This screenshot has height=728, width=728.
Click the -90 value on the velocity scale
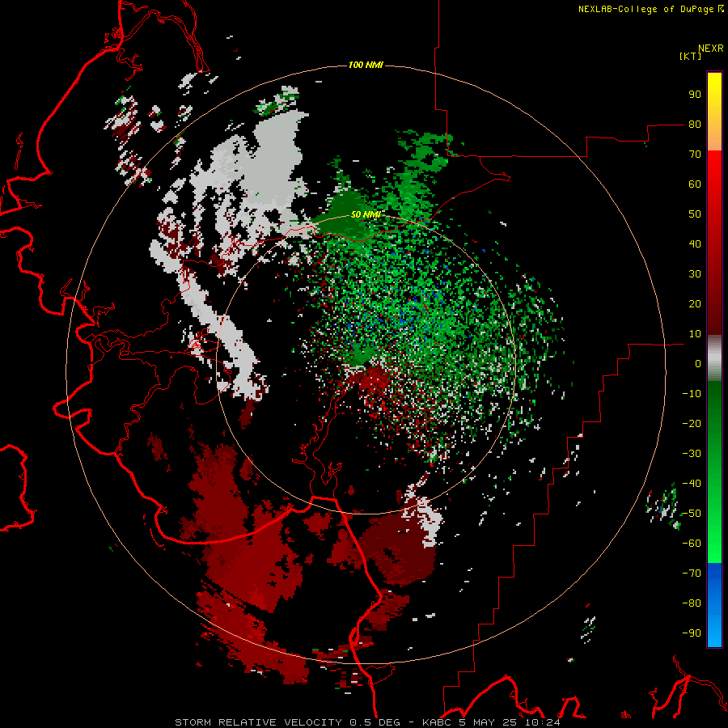pos(692,633)
